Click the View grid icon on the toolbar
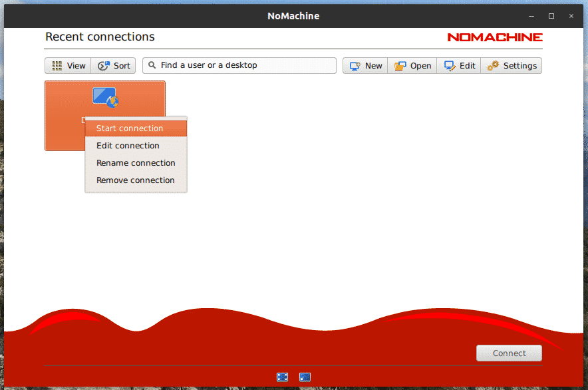Viewport: 588px width, 390px height. (57, 65)
